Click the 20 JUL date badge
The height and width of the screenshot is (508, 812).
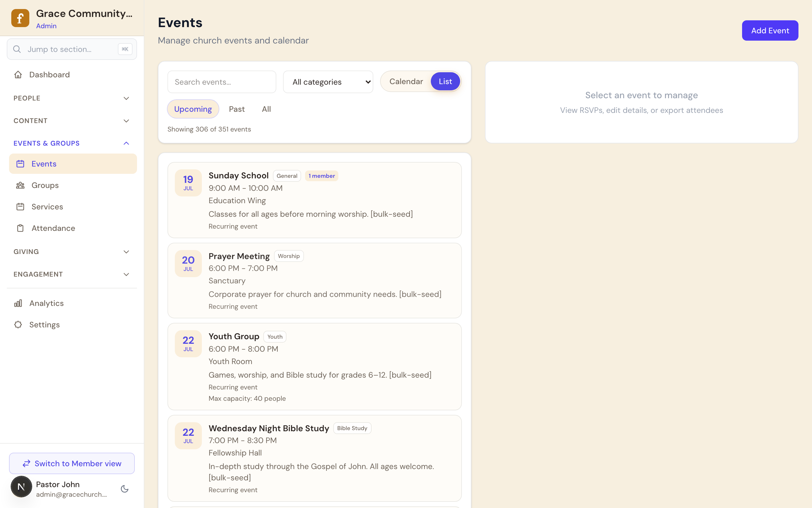tap(188, 263)
